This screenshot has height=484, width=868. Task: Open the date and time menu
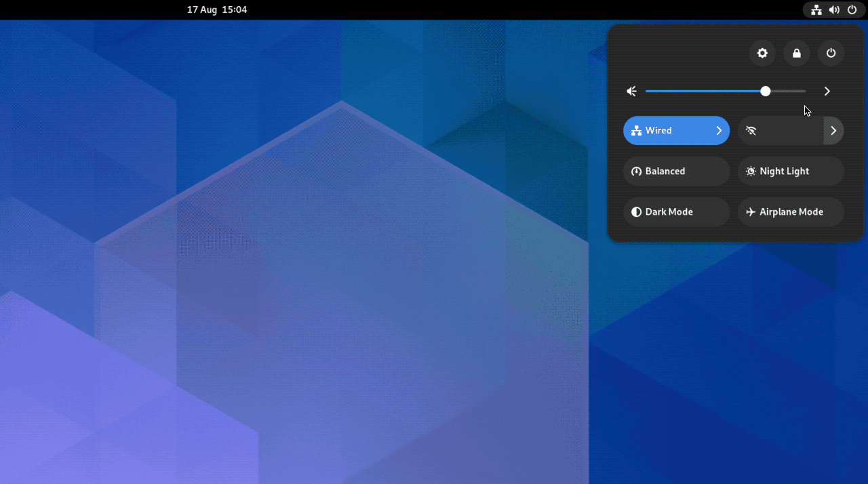217,9
